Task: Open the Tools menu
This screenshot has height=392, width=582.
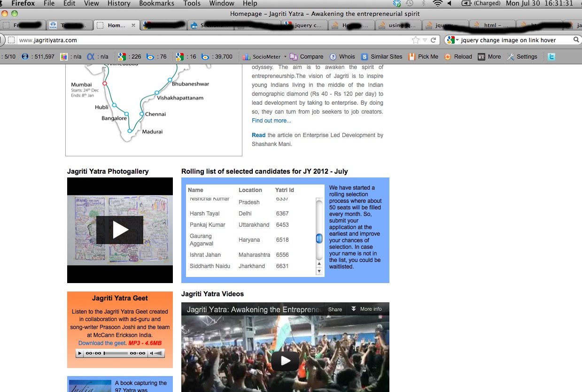Action: click(x=192, y=4)
